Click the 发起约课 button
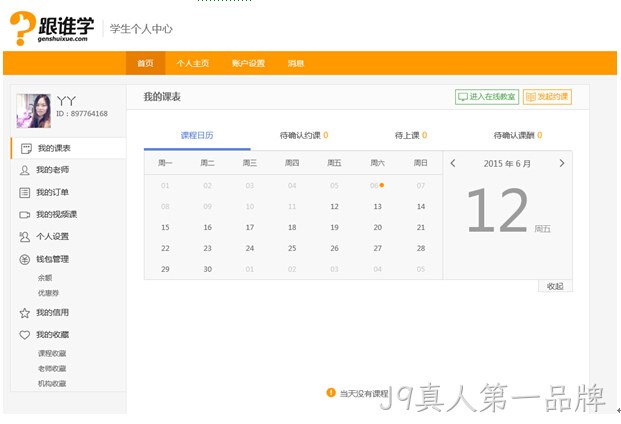Screen dimensions: 621x424 (547, 97)
